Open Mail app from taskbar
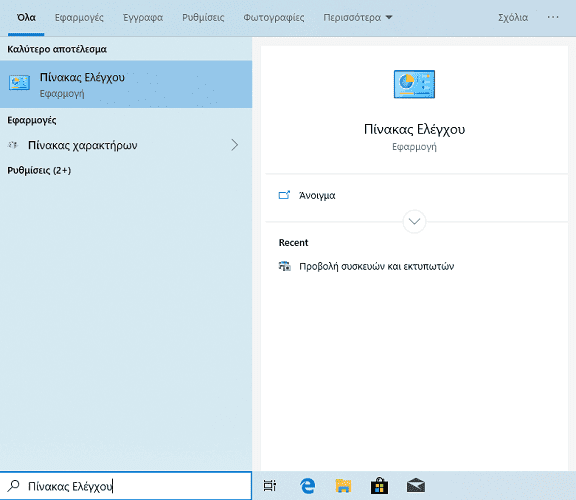Screen dimensions: 576x500 coord(415,486)
